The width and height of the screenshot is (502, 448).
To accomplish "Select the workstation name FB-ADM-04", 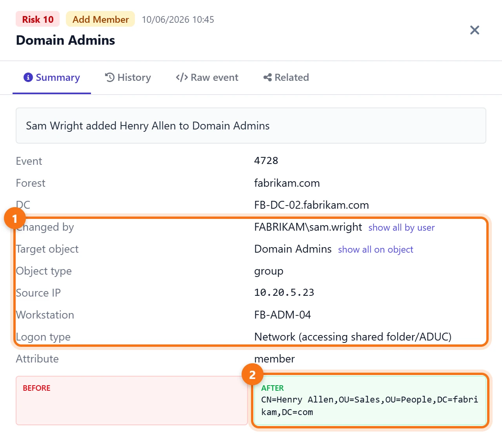I will pos(282,315).
